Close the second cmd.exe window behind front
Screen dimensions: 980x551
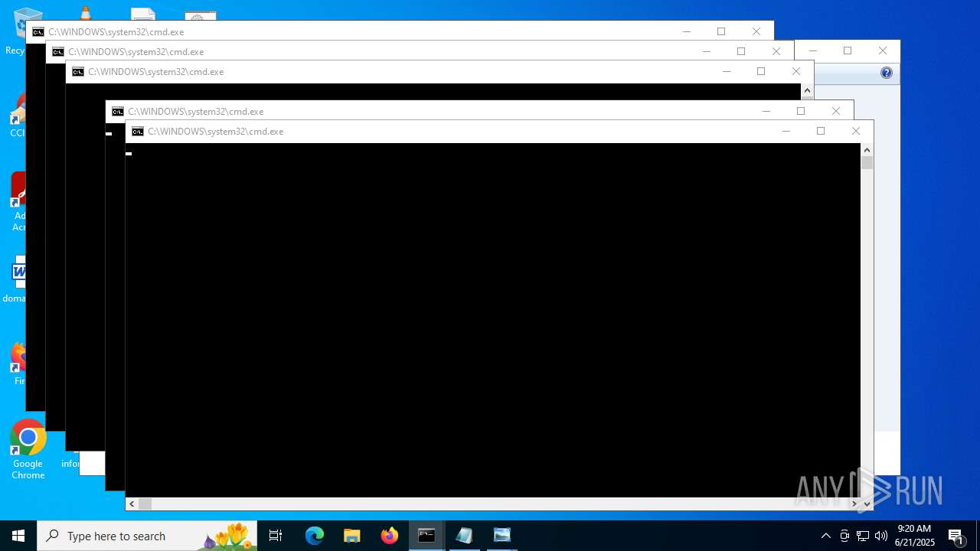[x=836, y=112]
